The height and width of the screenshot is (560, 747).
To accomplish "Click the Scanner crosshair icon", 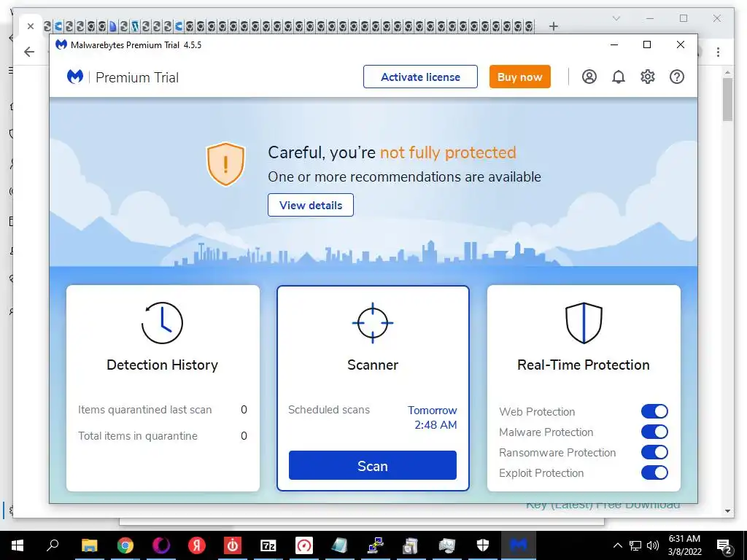I will pyautogui.click(x=373, y=323).
